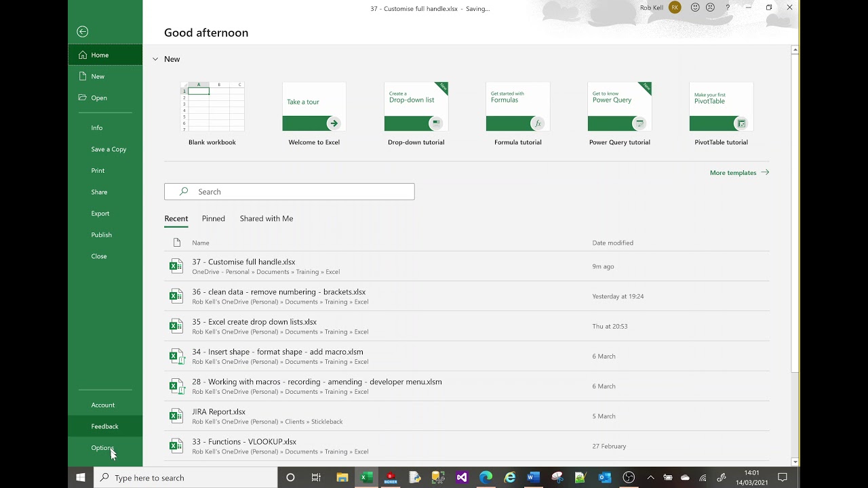The image size is (868, 488).
Task: Click the More templates link
Action: [739, 173]
